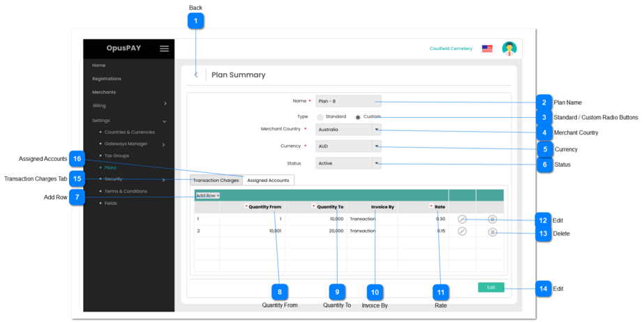
Task: Click the Transaction cell in row 2
Action: click(x=363, y=231)
